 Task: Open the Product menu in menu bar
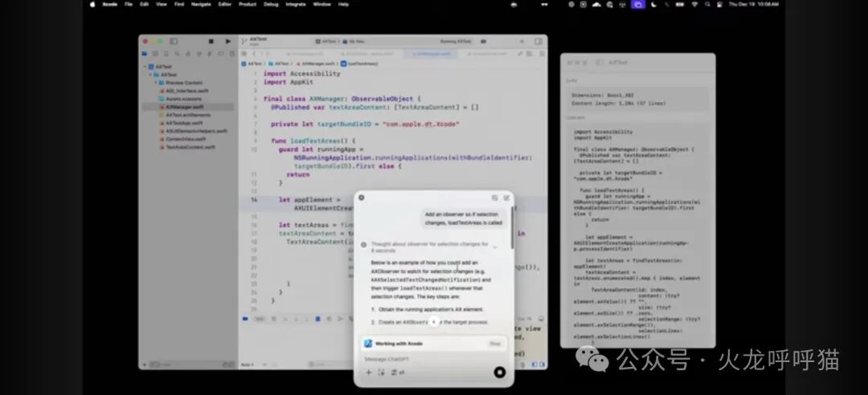point(248,4)
